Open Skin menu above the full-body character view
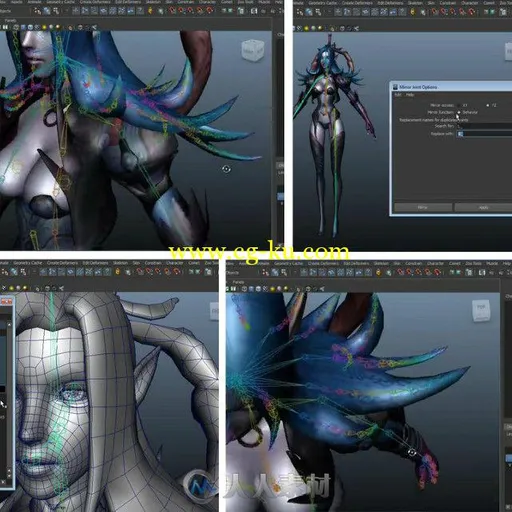Viewport: 512px width, 512px height. [431, 3]
